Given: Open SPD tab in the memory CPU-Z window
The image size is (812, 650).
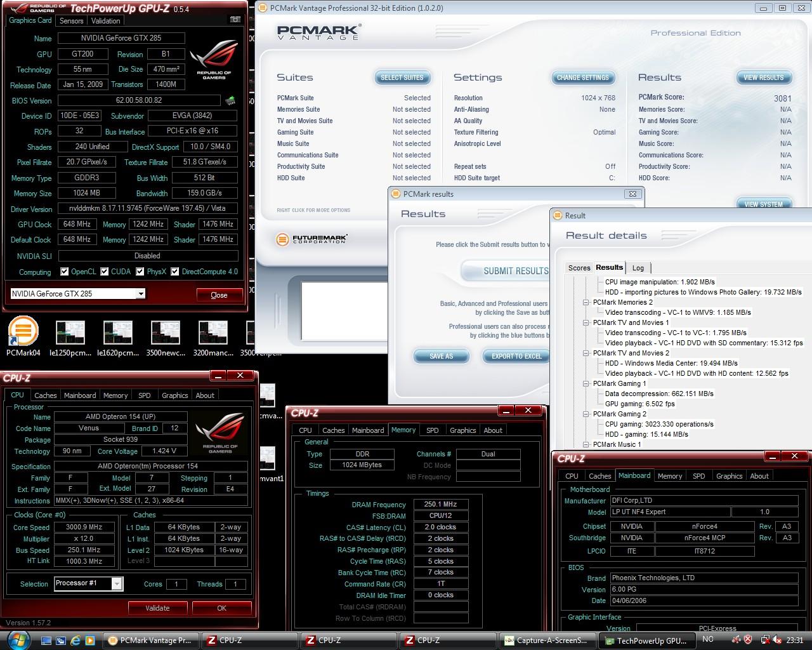Looking at the screenshot, I should [433, 430].
